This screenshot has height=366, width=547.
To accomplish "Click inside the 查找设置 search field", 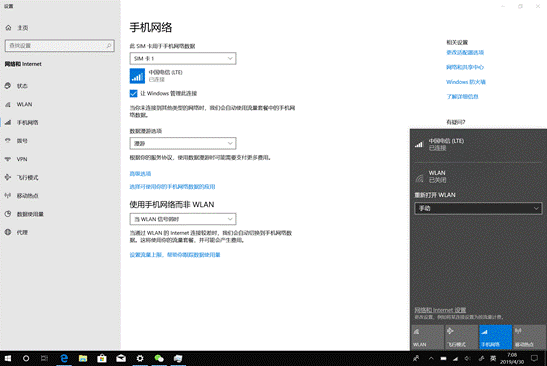I will click(60, 46).
